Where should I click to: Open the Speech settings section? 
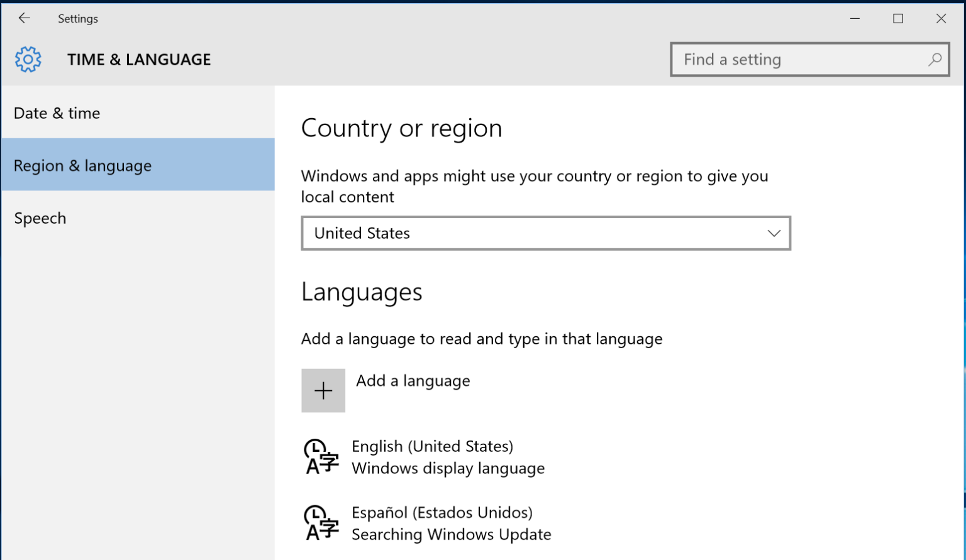(40, 218)
